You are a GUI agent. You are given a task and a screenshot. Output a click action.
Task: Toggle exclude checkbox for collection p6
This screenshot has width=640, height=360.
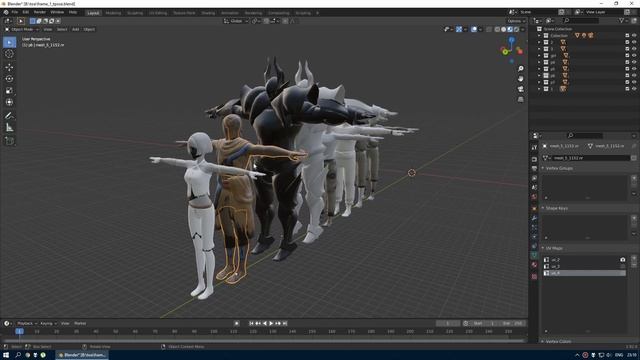[627, 76]
